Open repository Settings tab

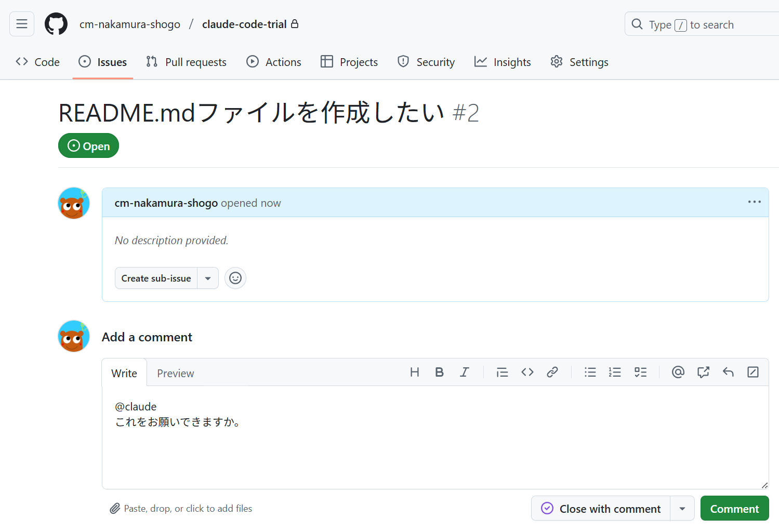coord(579,62)
